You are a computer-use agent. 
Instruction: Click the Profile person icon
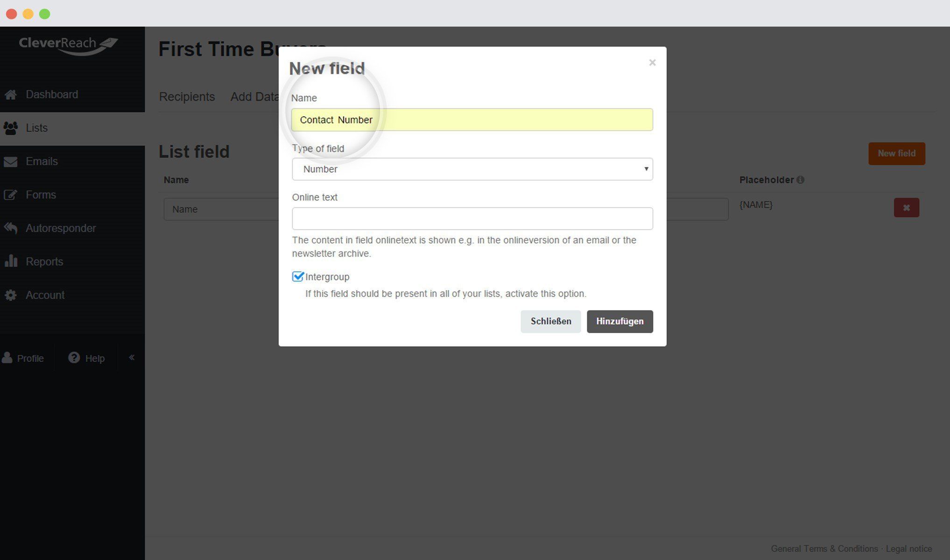(7, 358)
